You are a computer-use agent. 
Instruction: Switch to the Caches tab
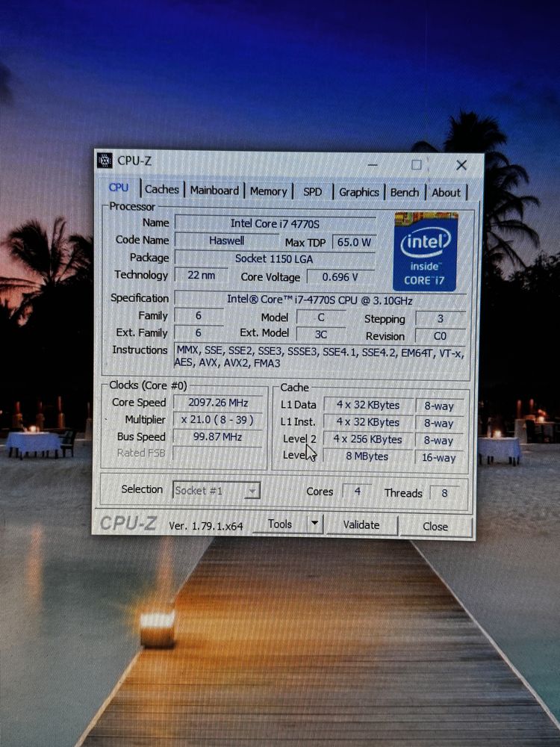click(162, 189)
